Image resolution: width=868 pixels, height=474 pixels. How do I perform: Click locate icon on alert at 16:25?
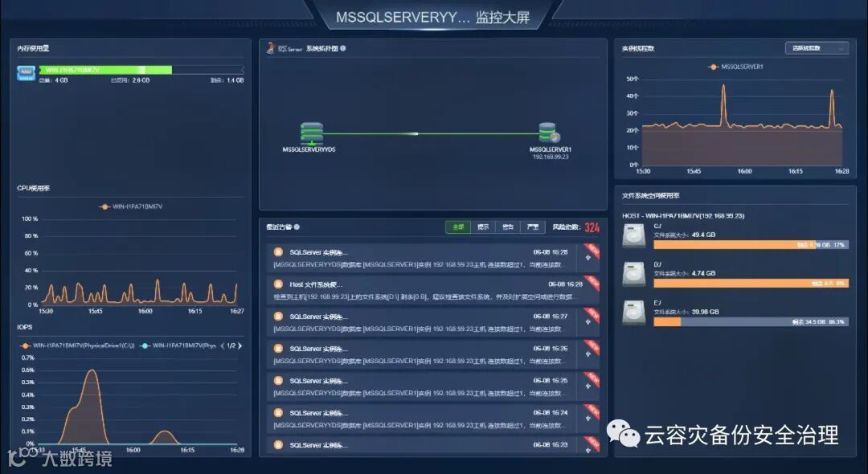click(588, 386)
